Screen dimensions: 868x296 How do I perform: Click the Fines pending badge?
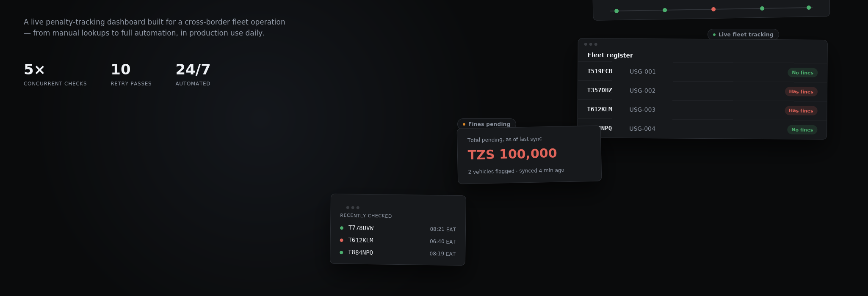487,124
